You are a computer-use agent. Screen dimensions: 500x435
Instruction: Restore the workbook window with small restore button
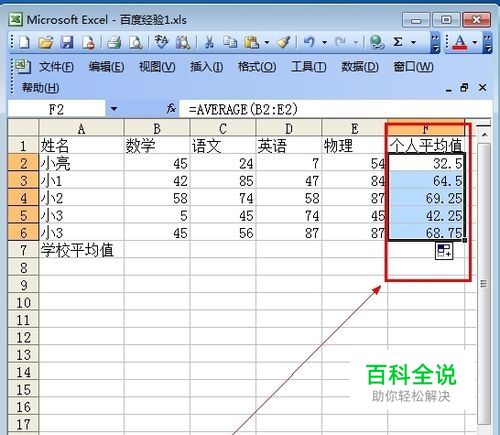[x=464, y=88]
